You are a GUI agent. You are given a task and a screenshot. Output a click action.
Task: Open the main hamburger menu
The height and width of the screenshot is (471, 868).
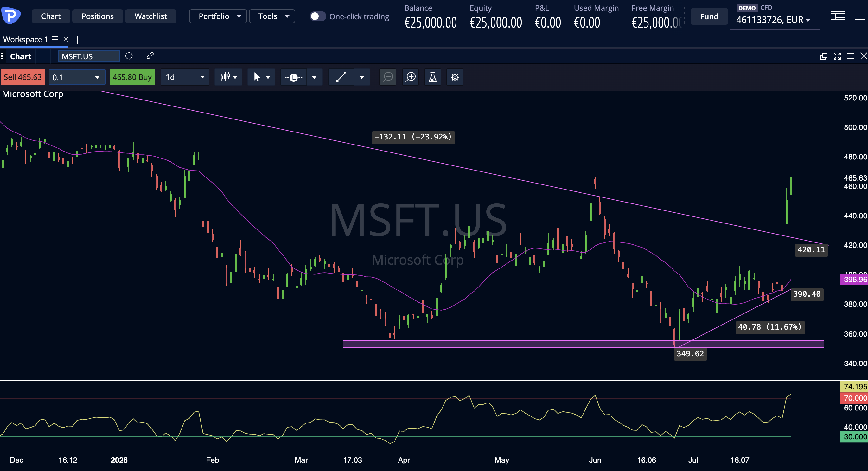point(860,16)
